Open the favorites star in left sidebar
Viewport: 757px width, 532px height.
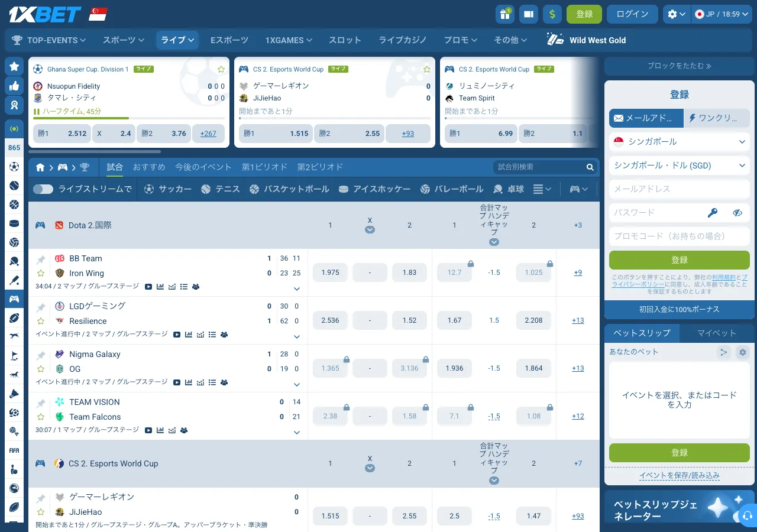(14, 66)
